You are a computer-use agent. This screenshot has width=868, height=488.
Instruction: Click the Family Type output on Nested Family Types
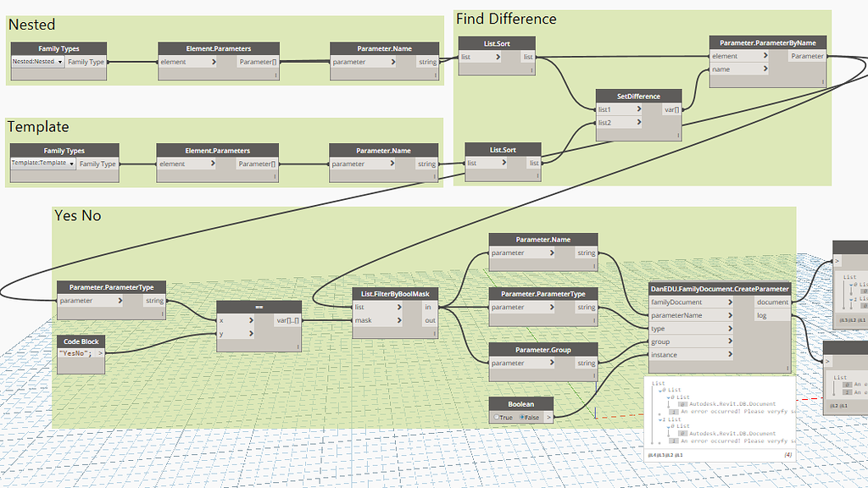coord(86,61)
